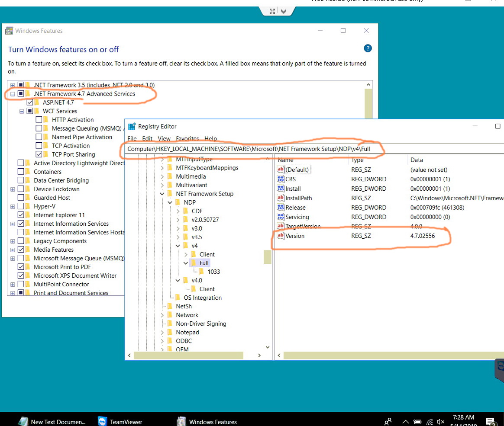Image resolution: width=504 pixels, height=426 pixels.
Task: Collapse the WCF Services node
Action: point(22,111)
